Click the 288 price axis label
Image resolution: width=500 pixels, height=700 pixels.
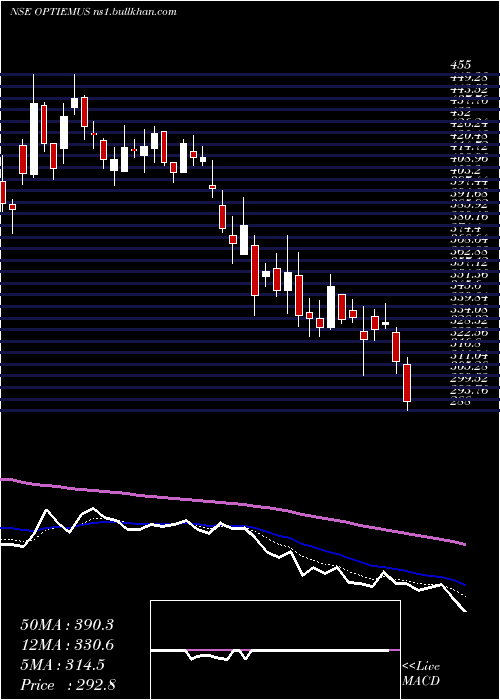point(460,402)
